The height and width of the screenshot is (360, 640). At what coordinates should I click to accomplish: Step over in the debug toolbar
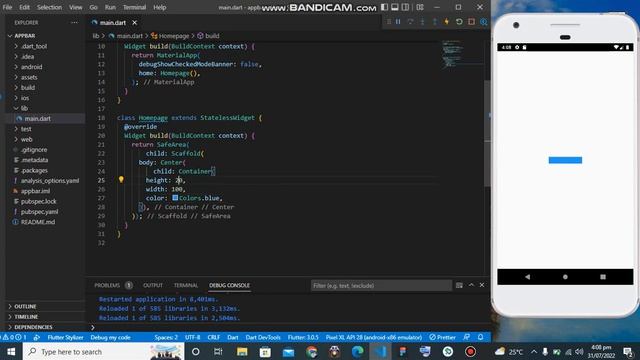[x=410, y=22]
